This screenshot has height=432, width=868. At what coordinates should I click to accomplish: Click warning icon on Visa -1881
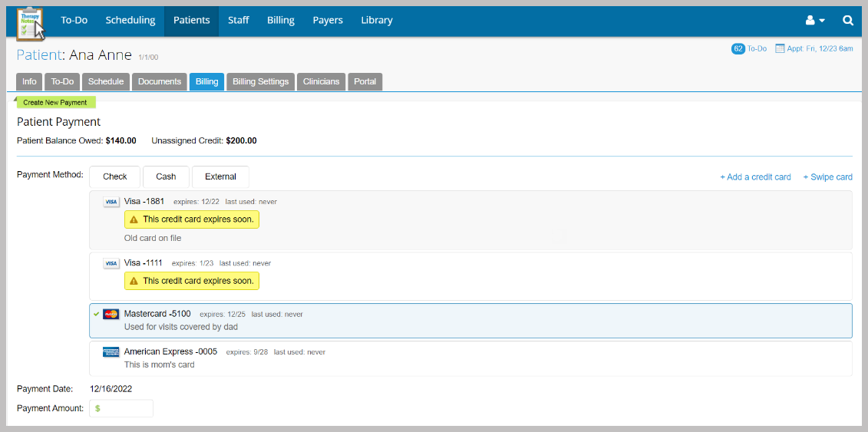(x=134, y=219)
